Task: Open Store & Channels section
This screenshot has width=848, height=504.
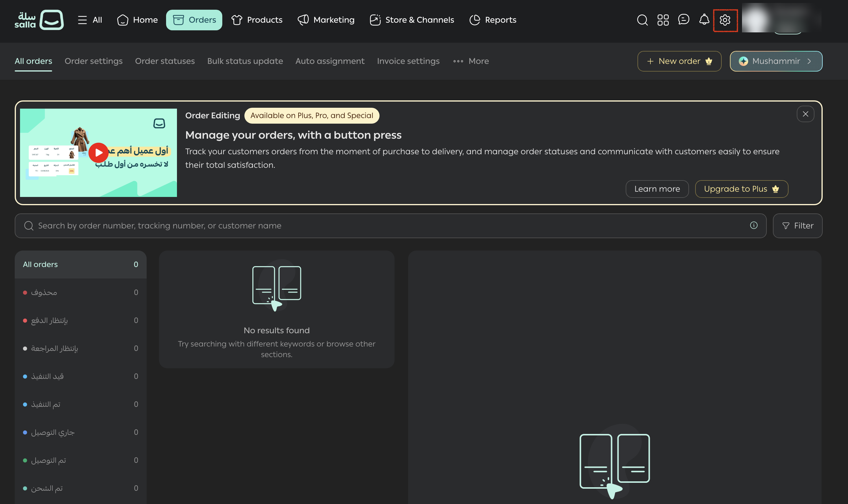Action: click(x=412, y=20)
